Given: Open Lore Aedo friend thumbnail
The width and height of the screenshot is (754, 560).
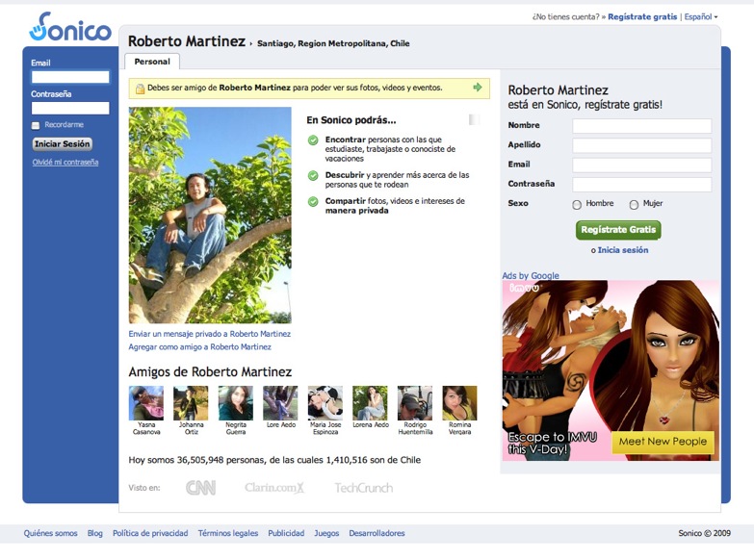Looking at the screenshot, I should click(280, 403).
